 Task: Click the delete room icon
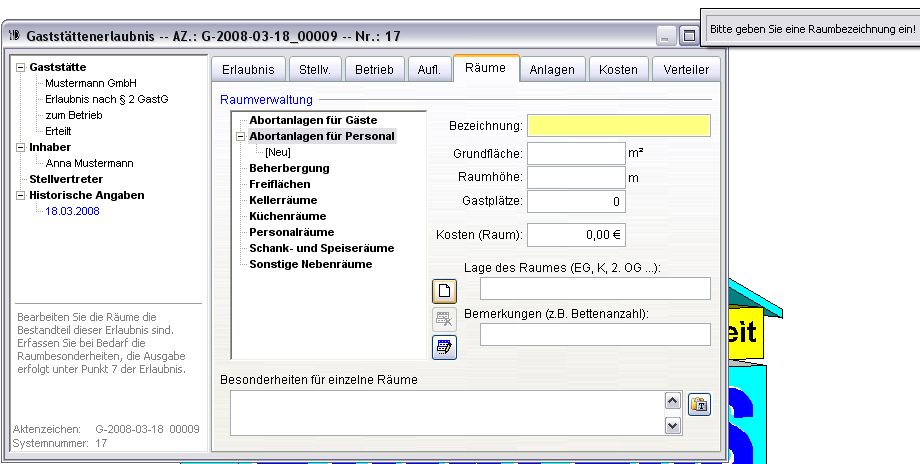tap(444, 319)
